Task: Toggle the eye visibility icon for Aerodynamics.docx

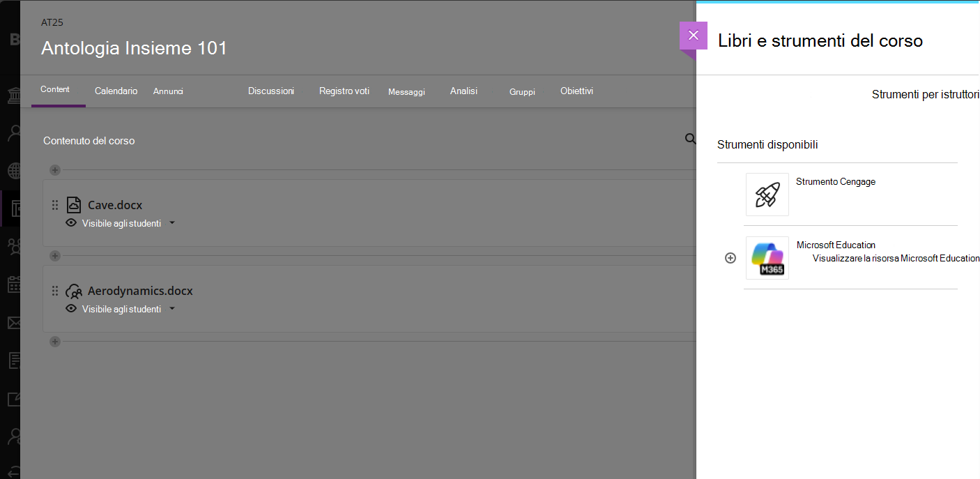Action: (x=71, y=309)
